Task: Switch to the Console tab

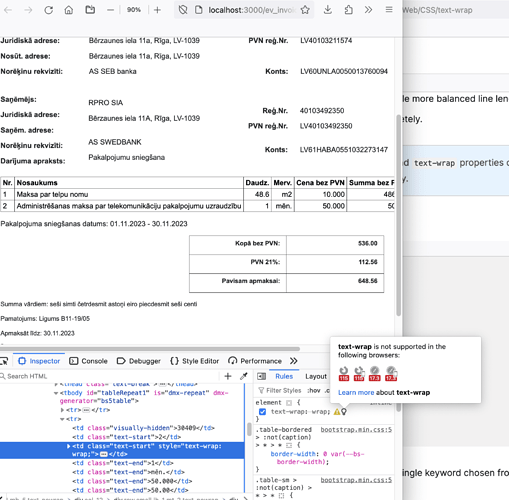Action: click(88, 361)
